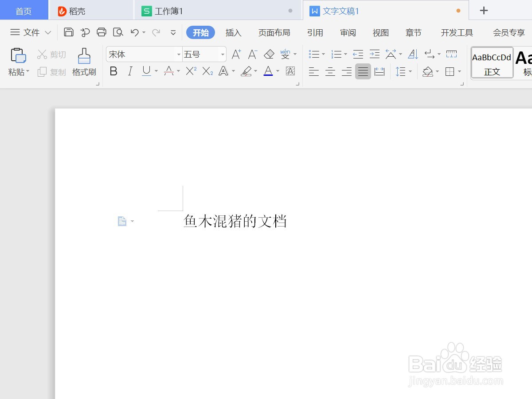532x399 pixels.
Task: Clear formatting with the eraser icon
Action: [269, 54]
